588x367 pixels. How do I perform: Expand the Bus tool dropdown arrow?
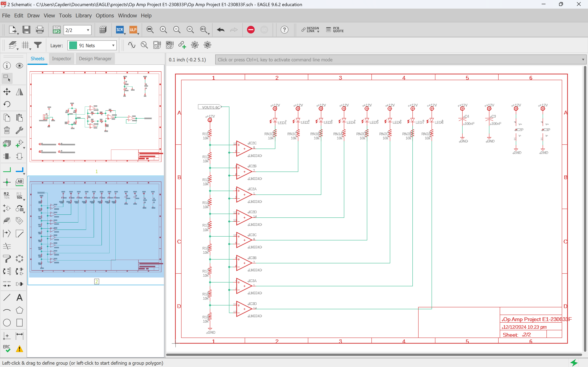[24, 174]
